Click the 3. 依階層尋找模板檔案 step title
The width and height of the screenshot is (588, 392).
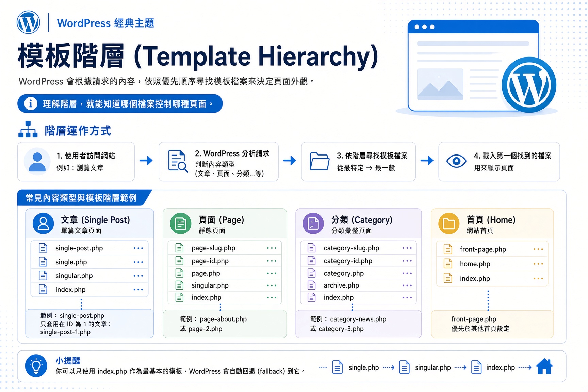[x=372, y=156]
